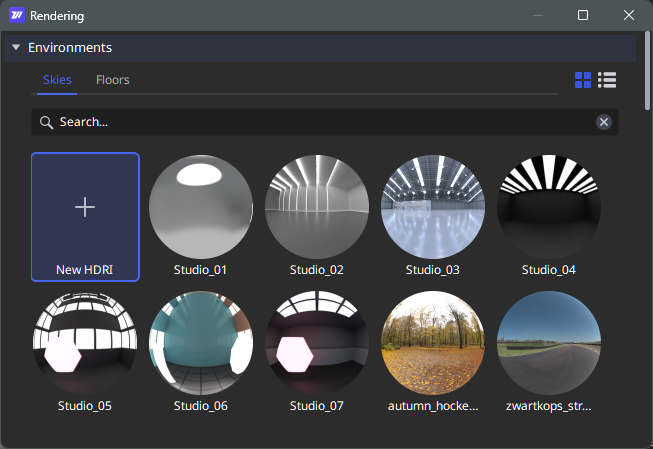Select the Studio_02 sky thumbnail
Screen dimensions: 653x449
tap(317, 208)
